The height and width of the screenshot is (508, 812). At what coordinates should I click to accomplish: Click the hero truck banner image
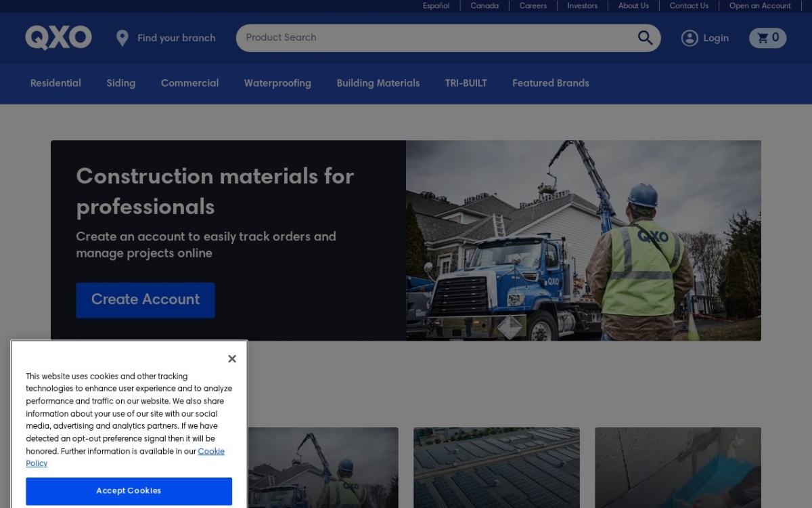coord(583,240)
